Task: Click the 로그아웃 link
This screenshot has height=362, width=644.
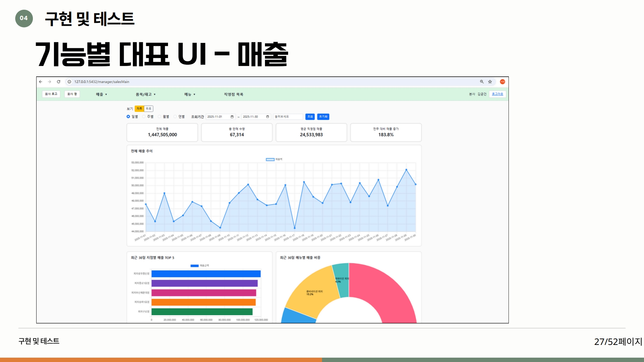Action: pyautogui.click(x=497, y=94)
